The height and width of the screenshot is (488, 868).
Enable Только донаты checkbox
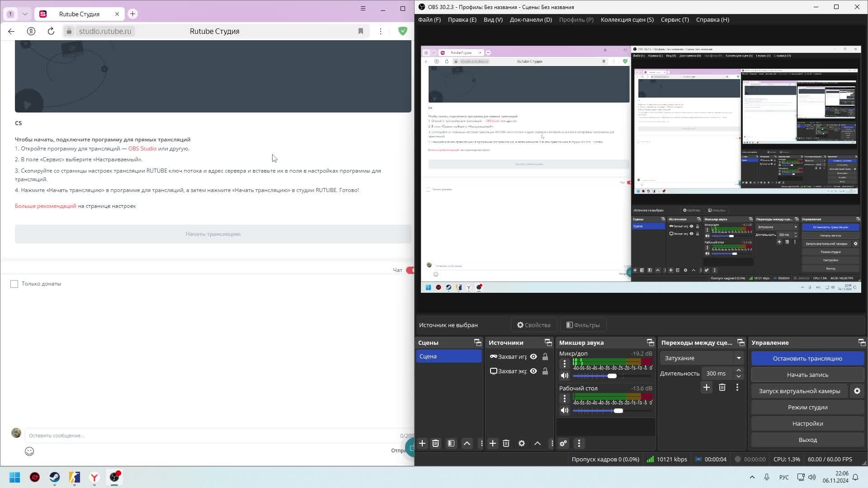14,284
